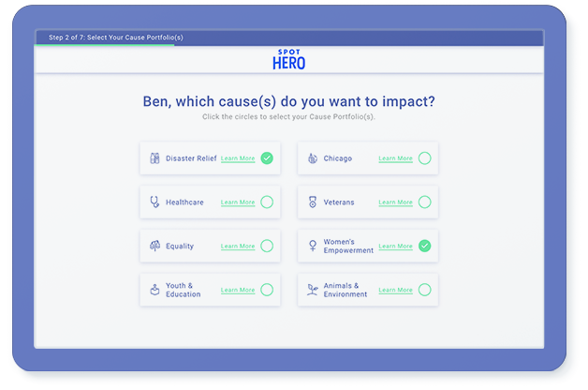This screenshot has width=588, height=390.
Task: Click the "Youth & Education" label
Action: click(x=183, y=290)
